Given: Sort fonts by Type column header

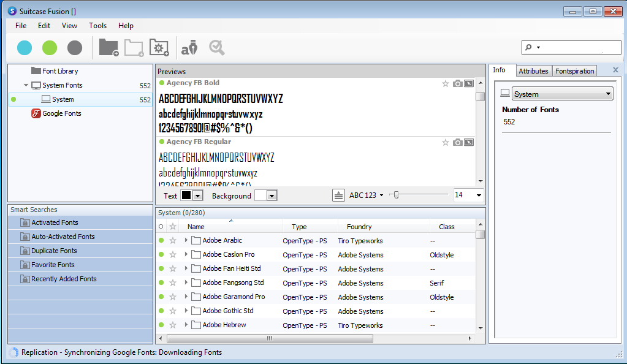Looking at the screenshot, I should point(310,226).
